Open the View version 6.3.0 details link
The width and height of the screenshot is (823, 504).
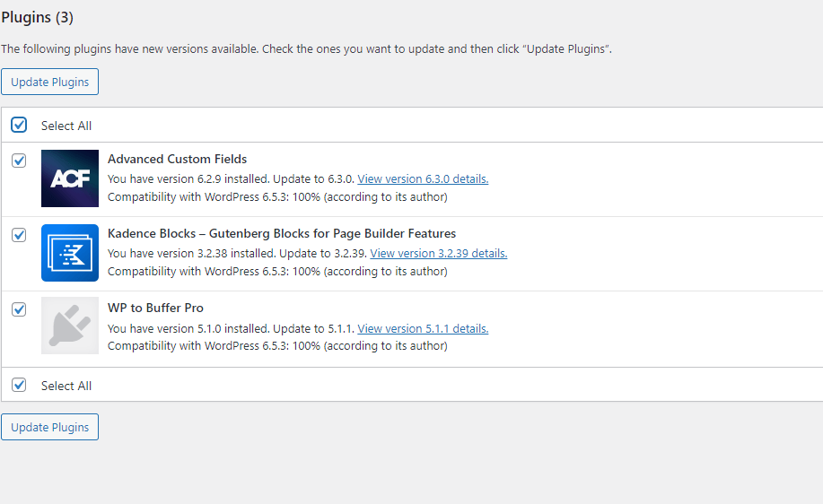pos(423,179)
